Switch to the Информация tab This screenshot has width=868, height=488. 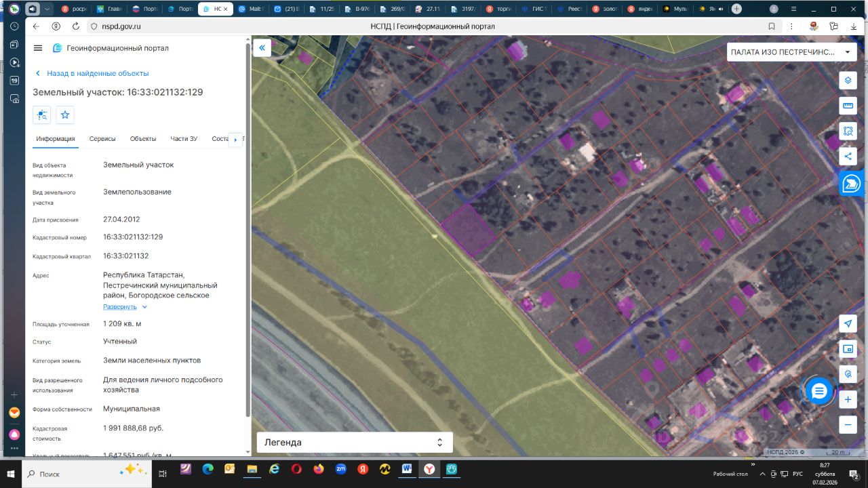[56, 139]
